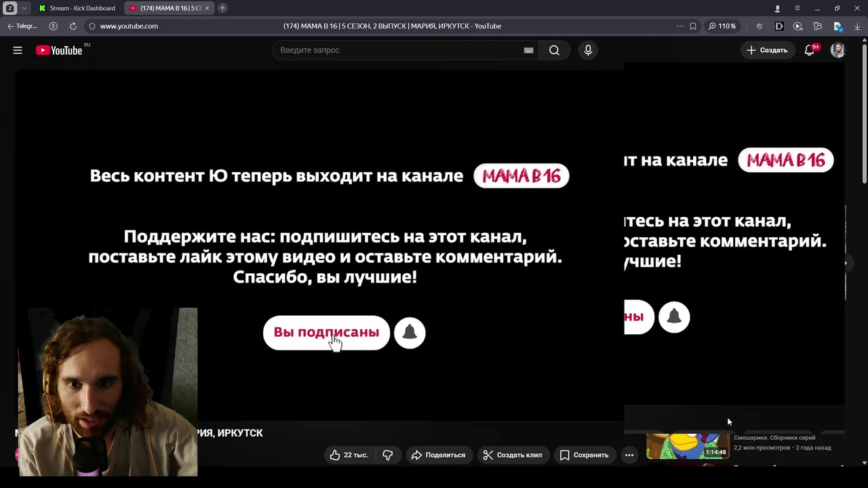Image resolution: width=868 pixels, height=488 pixels.
Task: Click the bell icon beside Вы подписаны
Action: point(410,333)
